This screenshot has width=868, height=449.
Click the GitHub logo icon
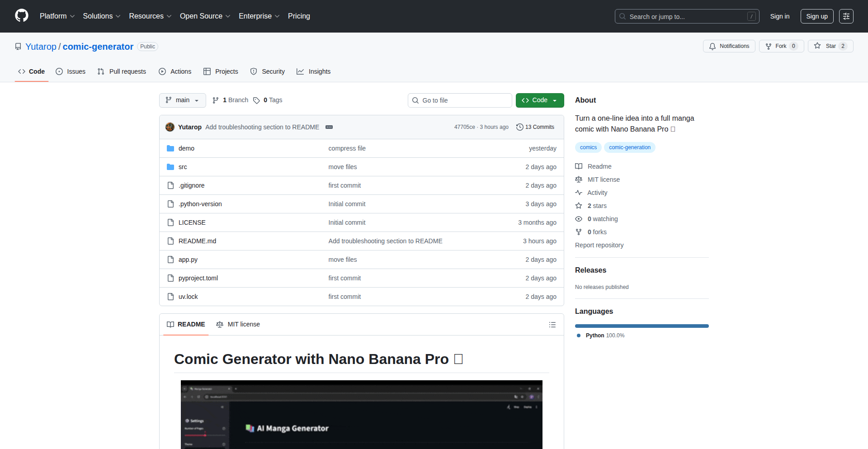click(x=22, y=16)
